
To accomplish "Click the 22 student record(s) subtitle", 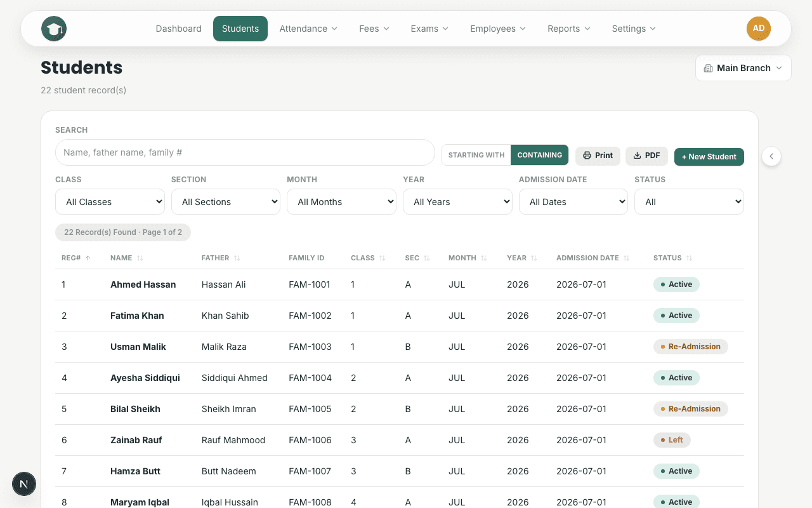I will [84, 90].
